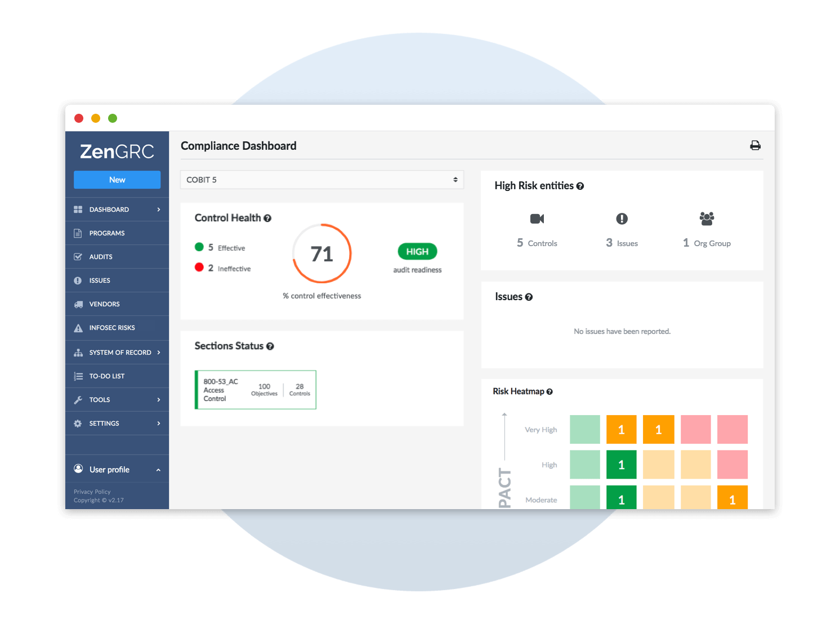Open Infosec Risks in sidebar
The image size is (840, 624).
(117, 328)
